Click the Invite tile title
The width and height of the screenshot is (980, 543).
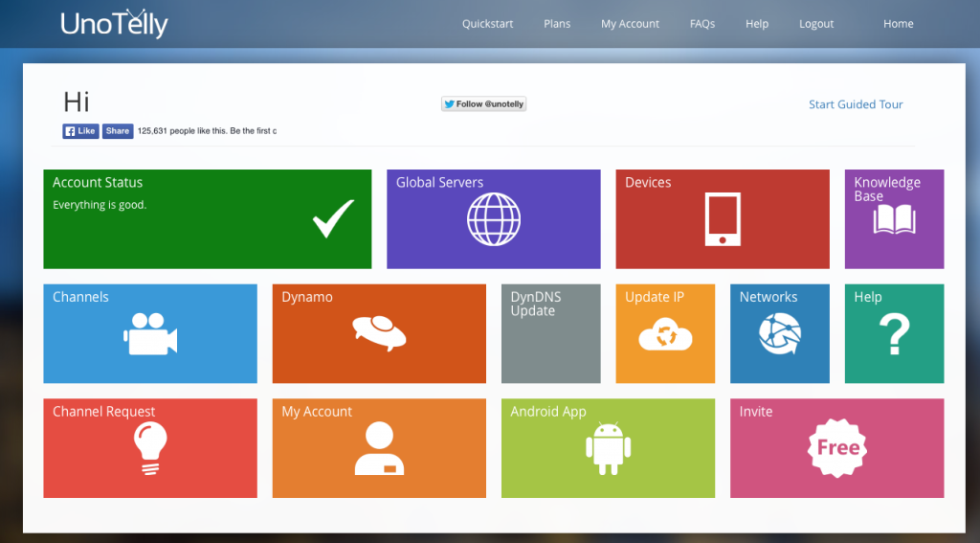click(756, 411)
